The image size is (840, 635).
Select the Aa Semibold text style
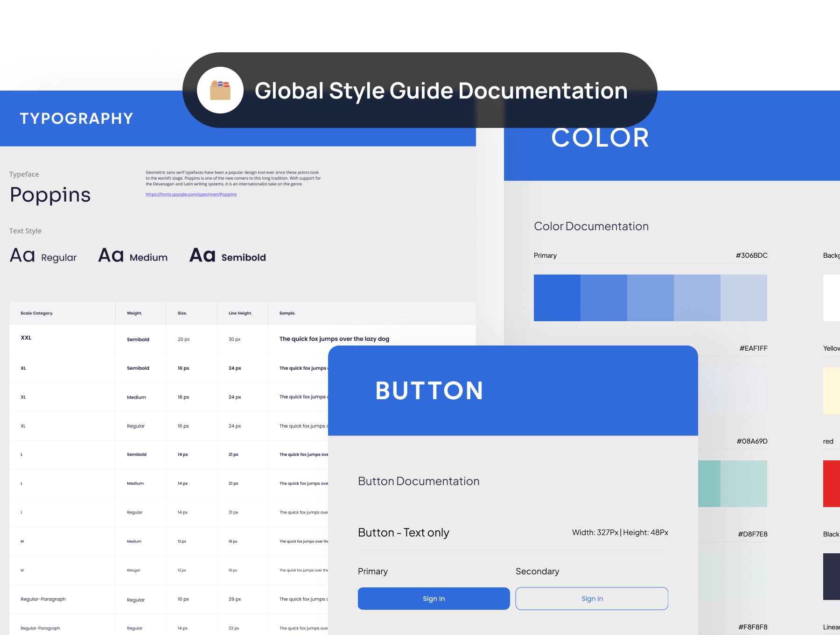[x=228, y=256]
